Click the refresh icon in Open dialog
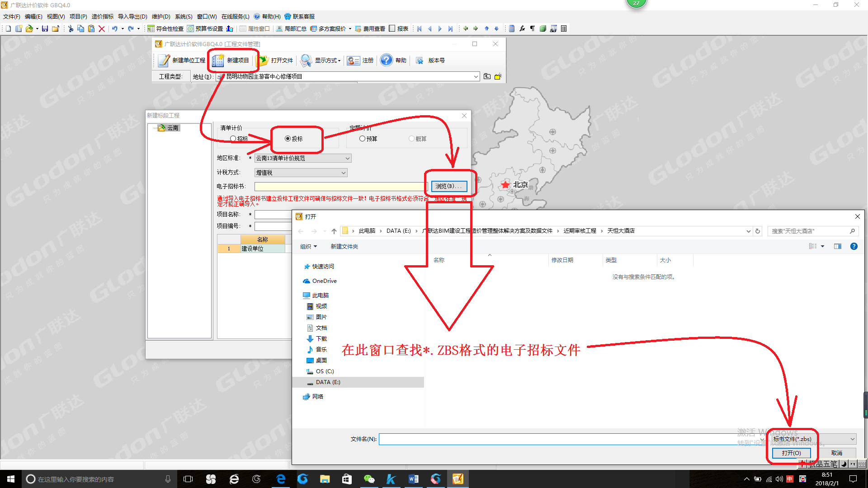Screen dimensions: 868x488 click(x=758, y=231)
